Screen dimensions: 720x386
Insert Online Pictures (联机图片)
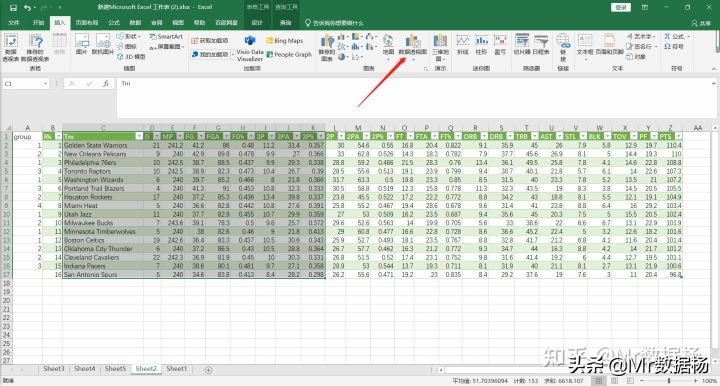point(103,44)
